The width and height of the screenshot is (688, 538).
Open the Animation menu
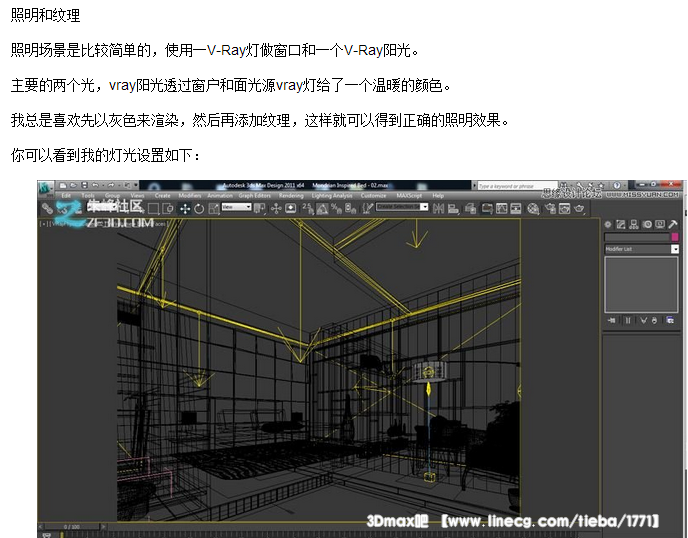coord(220,196)
